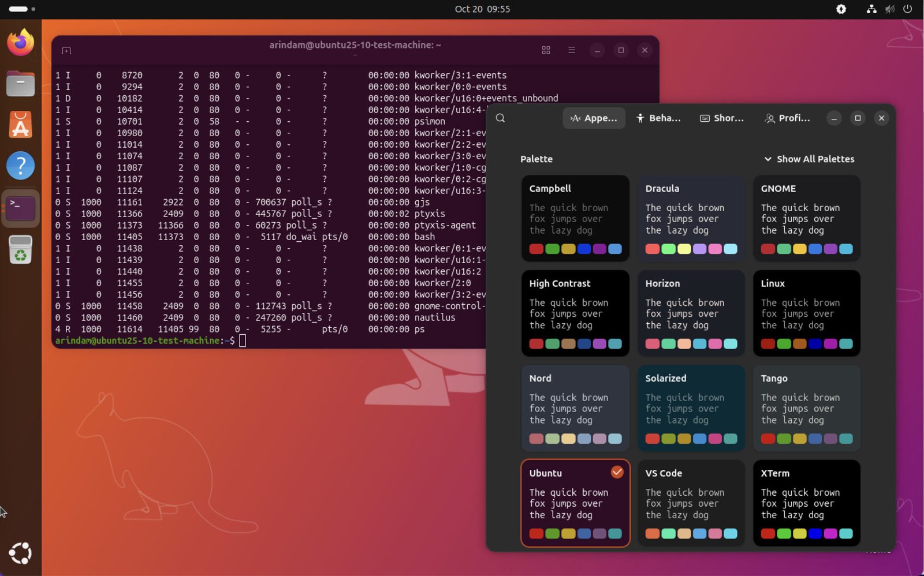Viewport: 924px width, 576px height.
Task: Open the Profiles tab
Action: (788, 118)
